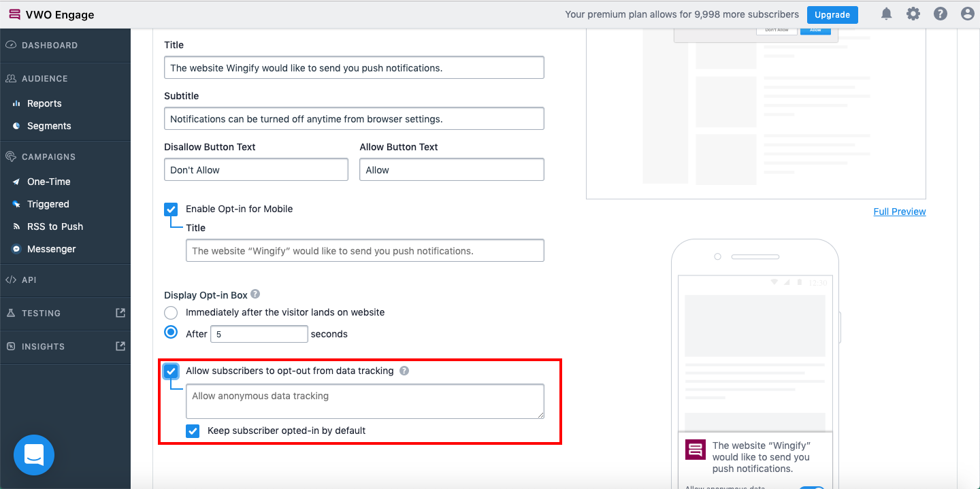980x489 pixels.
Task: Open the Triggered campaigns icon
Action: coord(16,204)
